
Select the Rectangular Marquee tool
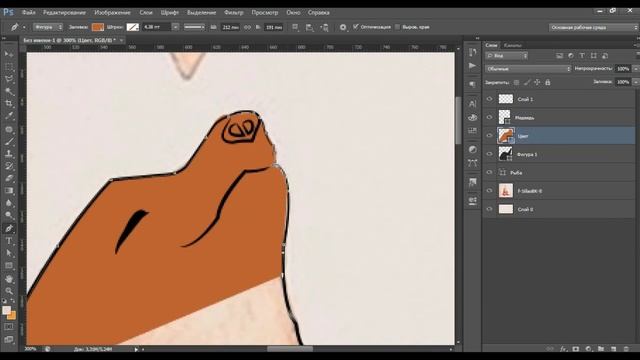pos(9,66)
